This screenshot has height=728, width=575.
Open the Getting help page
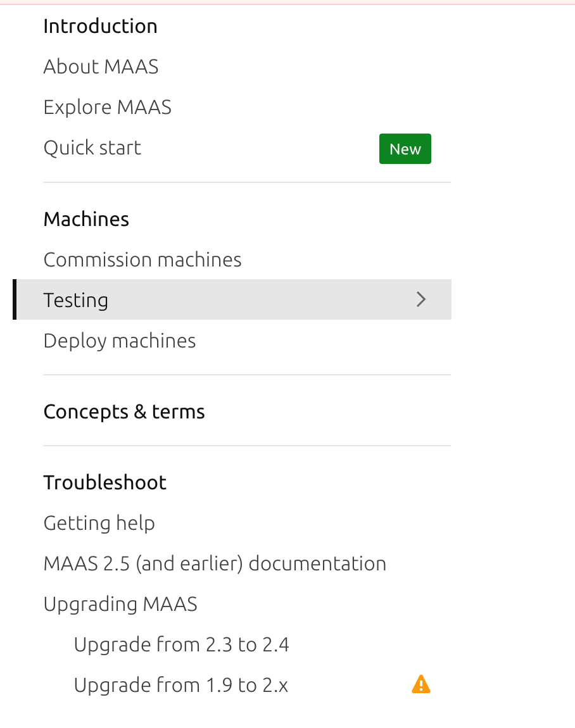pos(99,524)
